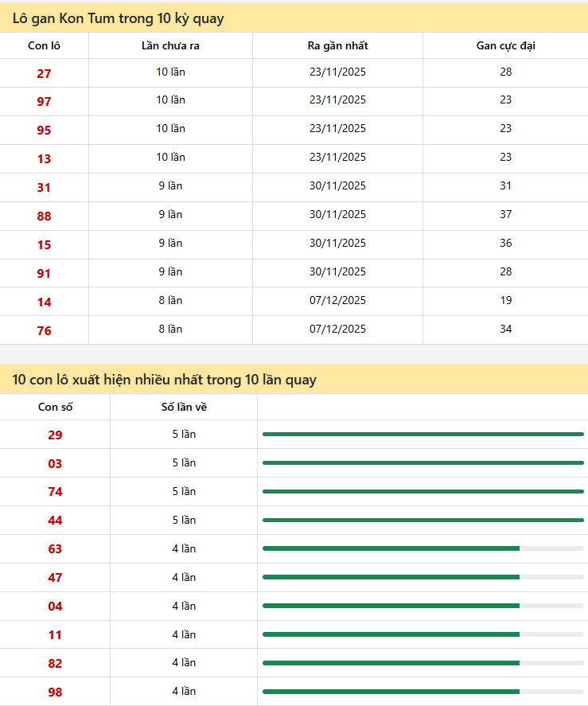
Task: Click number 44 in frequency table
Action: click(x=55, y=521)
